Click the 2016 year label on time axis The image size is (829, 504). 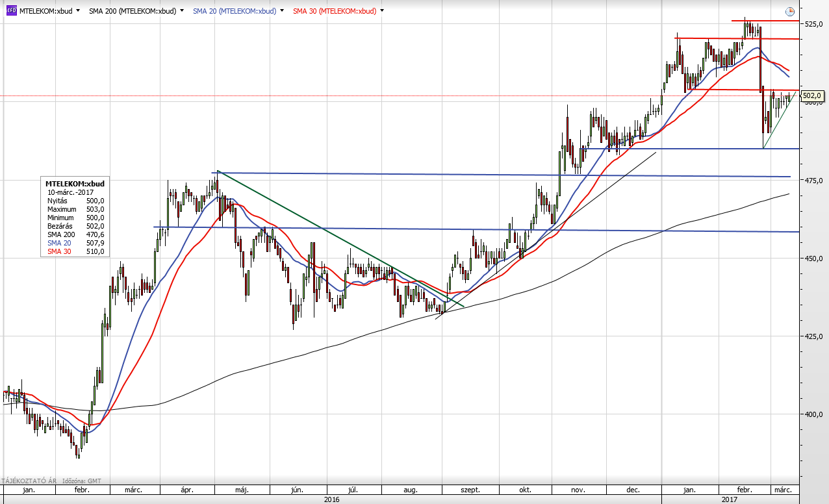tap(331, 499)
